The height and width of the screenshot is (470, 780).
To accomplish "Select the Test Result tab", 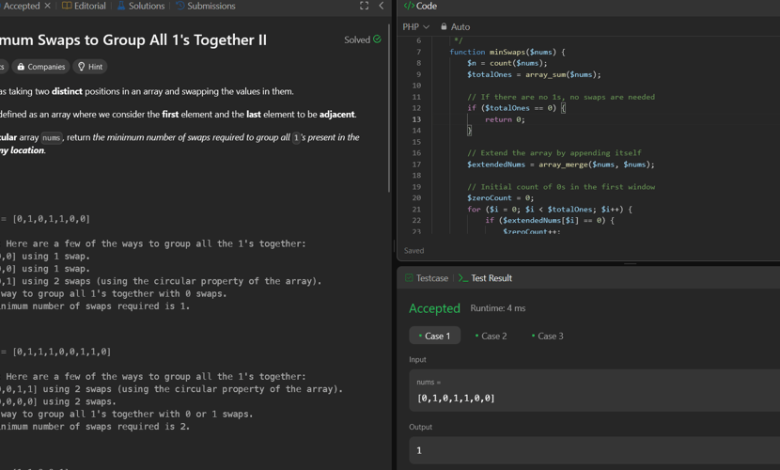I will [x=485, y=278].
